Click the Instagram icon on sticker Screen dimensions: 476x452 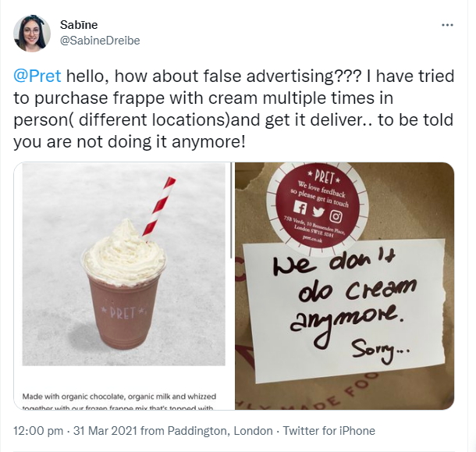[x=336, y=216]
